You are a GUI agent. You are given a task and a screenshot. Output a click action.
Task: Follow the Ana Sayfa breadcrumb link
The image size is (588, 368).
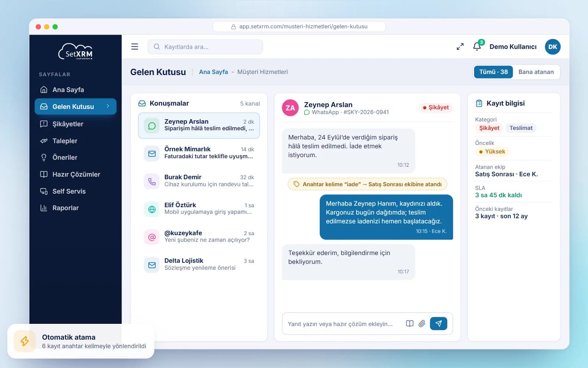tap(213, 72)
